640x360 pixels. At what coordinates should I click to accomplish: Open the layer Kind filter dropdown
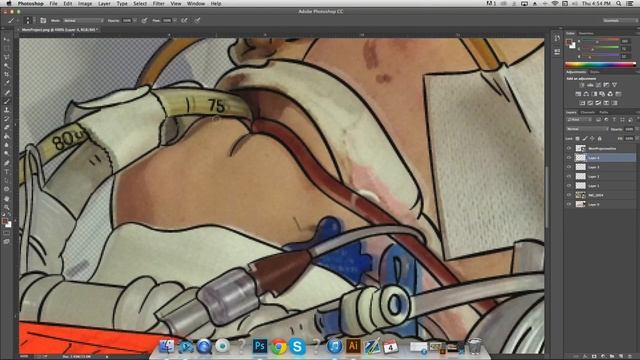point(579,120)
